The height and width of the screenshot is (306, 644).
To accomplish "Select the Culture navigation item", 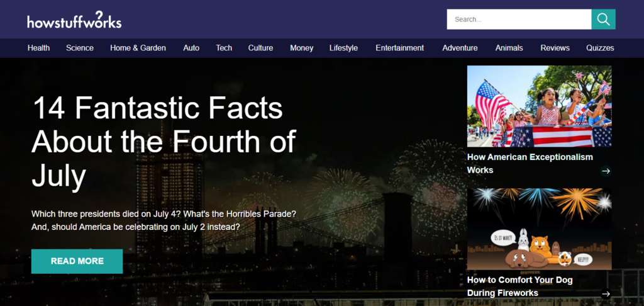I will [x=260, y=48].
